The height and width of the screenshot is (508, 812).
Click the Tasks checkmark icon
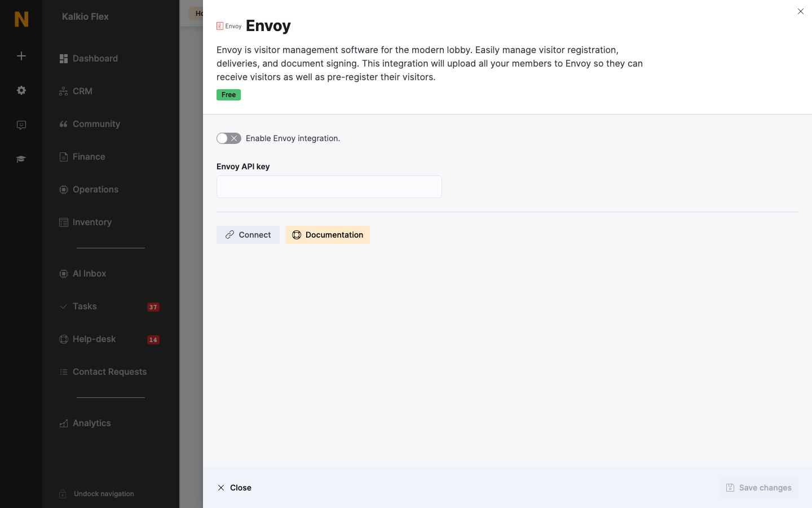[x=64, y=306]
